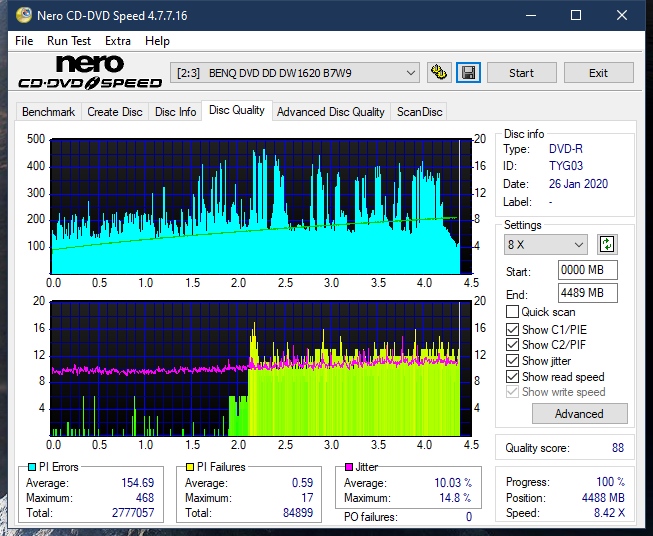This screenshot has width=653, height=536.
Task: Click the PI Errors total 2777057
Action: coord(133,513)
